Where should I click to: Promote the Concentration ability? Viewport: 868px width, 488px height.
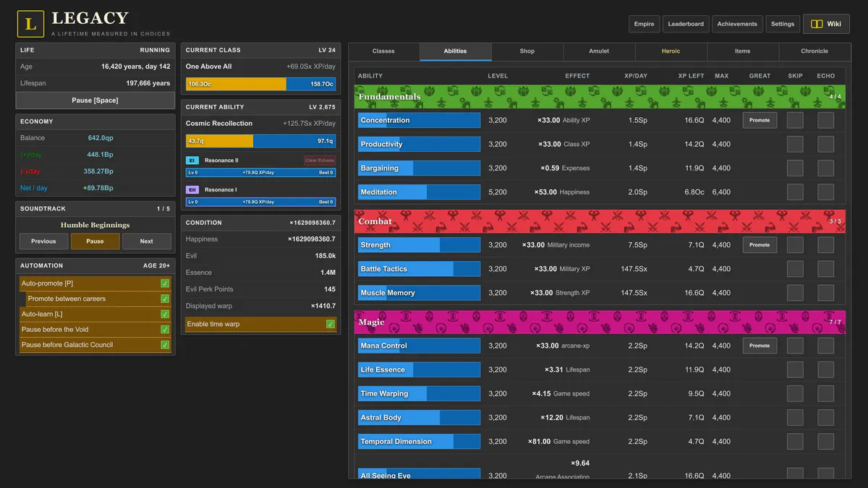(x=759, y=120)
